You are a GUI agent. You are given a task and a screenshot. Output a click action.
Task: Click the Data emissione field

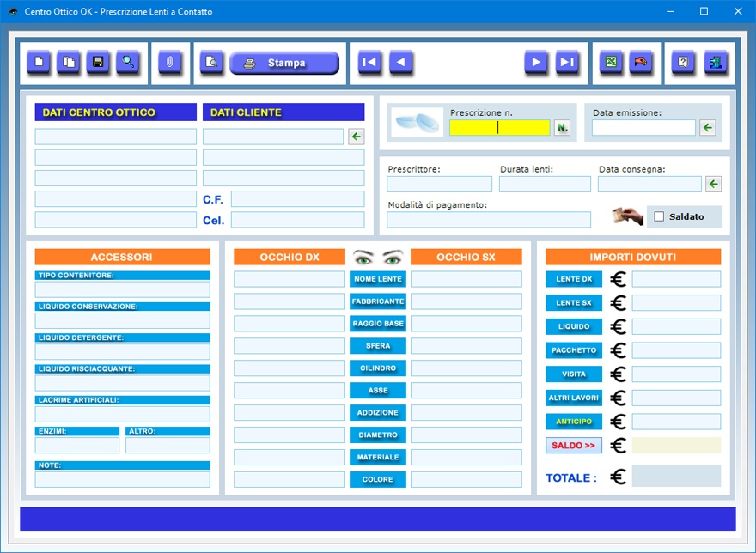pyautogui.click(x=643, y=128)
